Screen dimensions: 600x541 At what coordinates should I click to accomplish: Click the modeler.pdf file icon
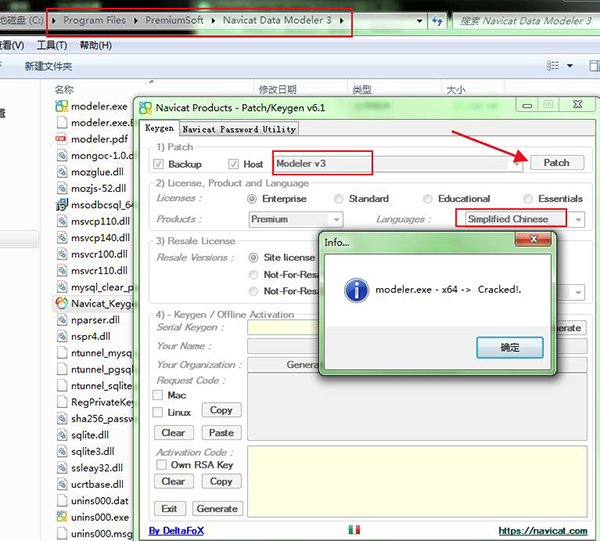point(61,139)
